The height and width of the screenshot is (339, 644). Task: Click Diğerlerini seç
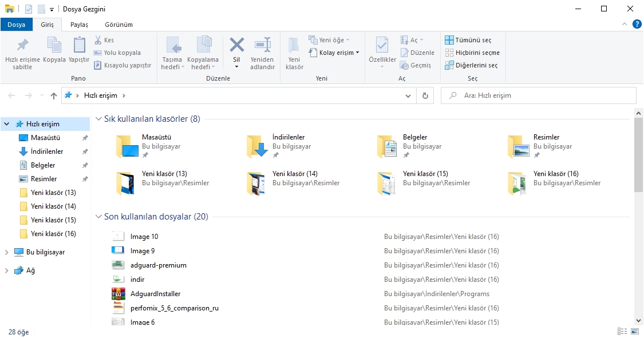click(471, 65)
